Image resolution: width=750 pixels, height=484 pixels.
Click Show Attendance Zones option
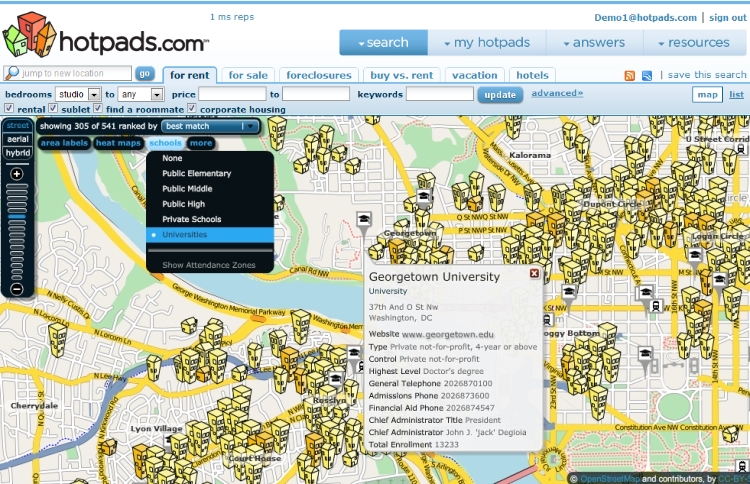210,264
